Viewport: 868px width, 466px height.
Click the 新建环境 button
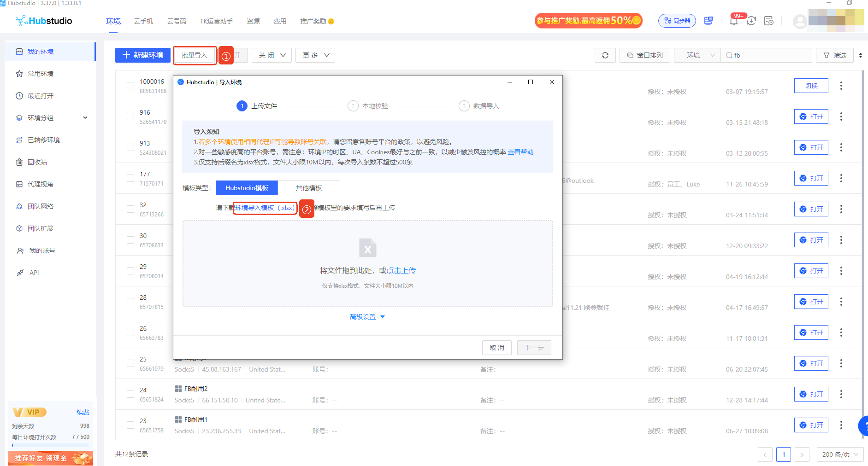(143, 55)
